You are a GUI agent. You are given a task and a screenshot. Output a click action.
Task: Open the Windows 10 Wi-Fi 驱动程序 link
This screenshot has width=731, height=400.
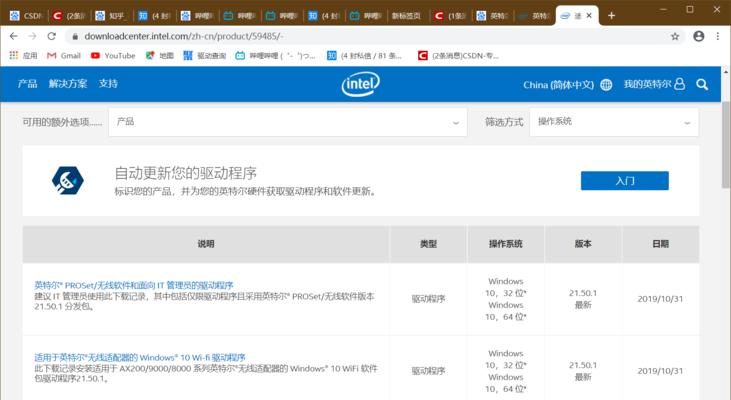(x=140, y=358)
